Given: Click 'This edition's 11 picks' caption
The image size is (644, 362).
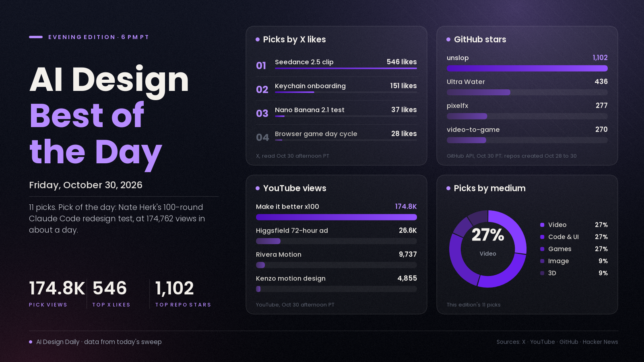Looking at the screenshot, I should point(474,305).
